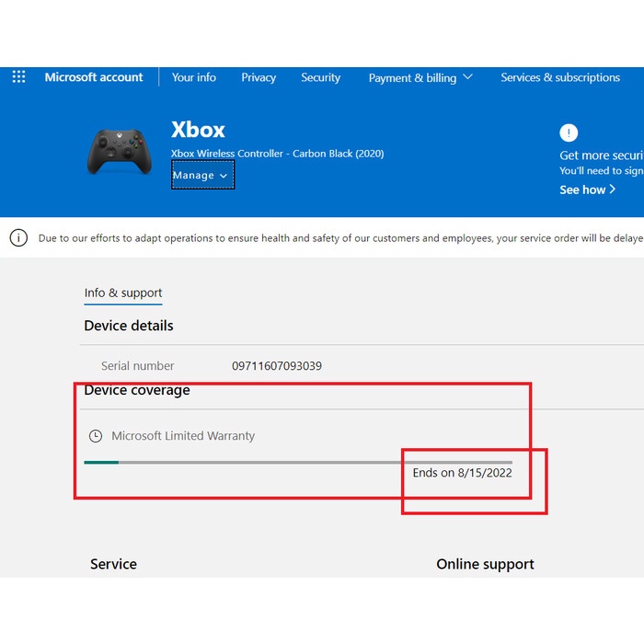Click the warranty progress bar
Image resolution: width=644 pixels, height=644 pixels.
tap(298, 463)
